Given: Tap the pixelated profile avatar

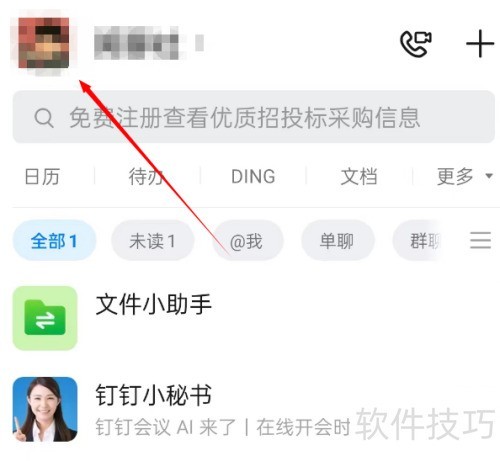Looking at the screenshot, I should (44, 43).
